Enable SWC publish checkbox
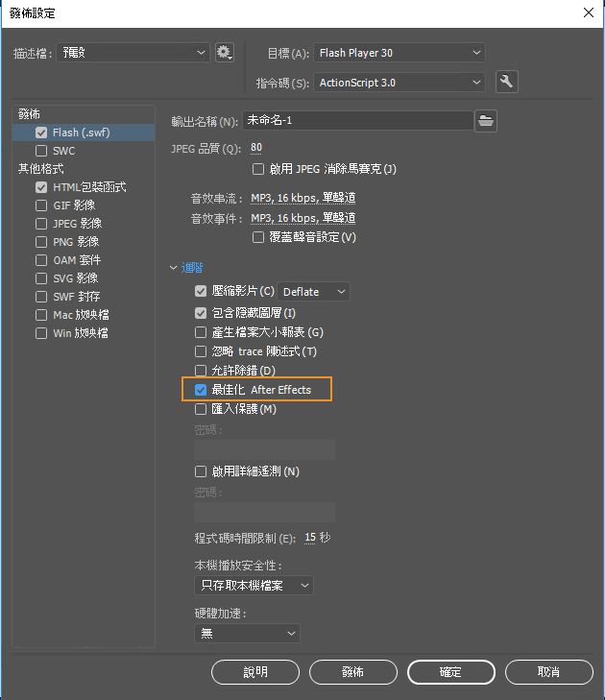Image resolution: width=605 pixels, height=700 pixels. pyautogui.click(x=41, y=151)
